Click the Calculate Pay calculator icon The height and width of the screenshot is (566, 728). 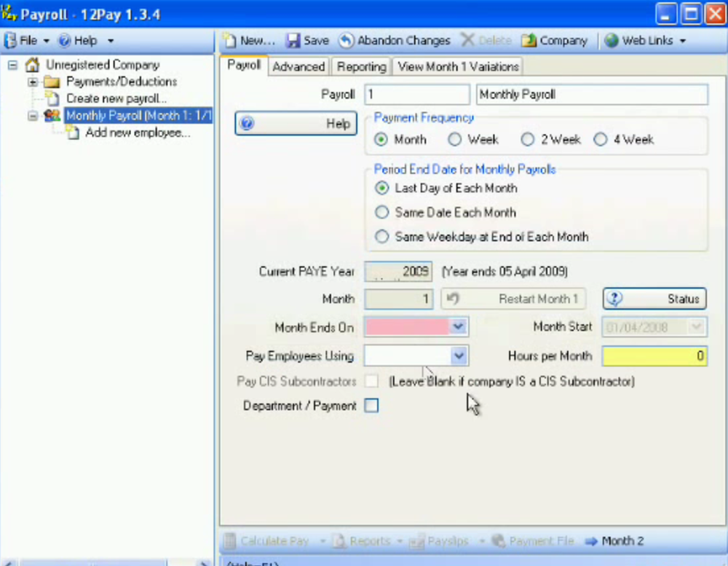click(x=229, y=541)
